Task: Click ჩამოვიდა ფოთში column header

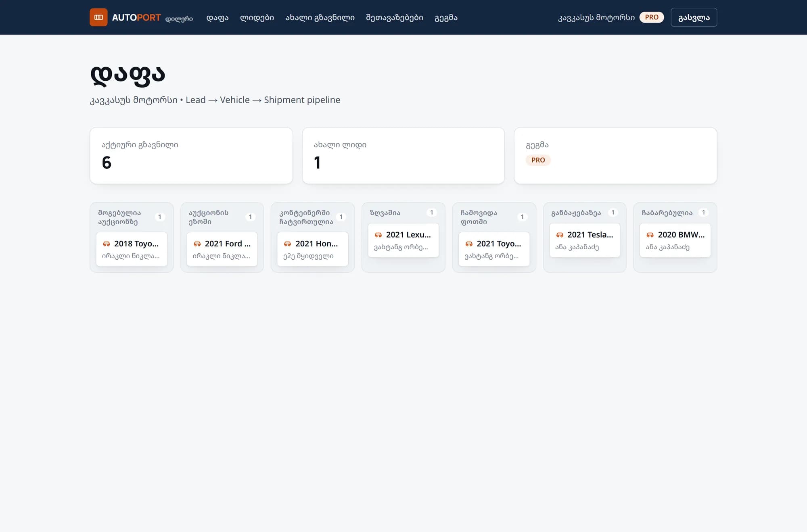Action: [x=479, y=217]
